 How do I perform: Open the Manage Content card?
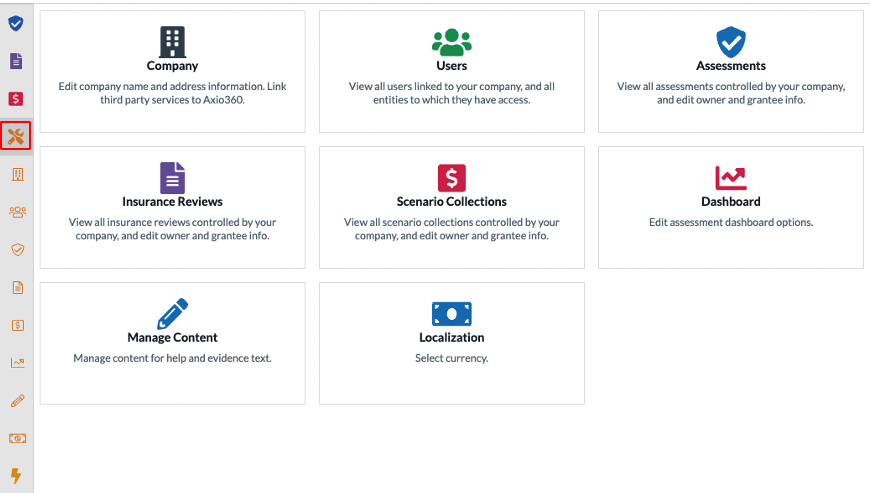173,343
